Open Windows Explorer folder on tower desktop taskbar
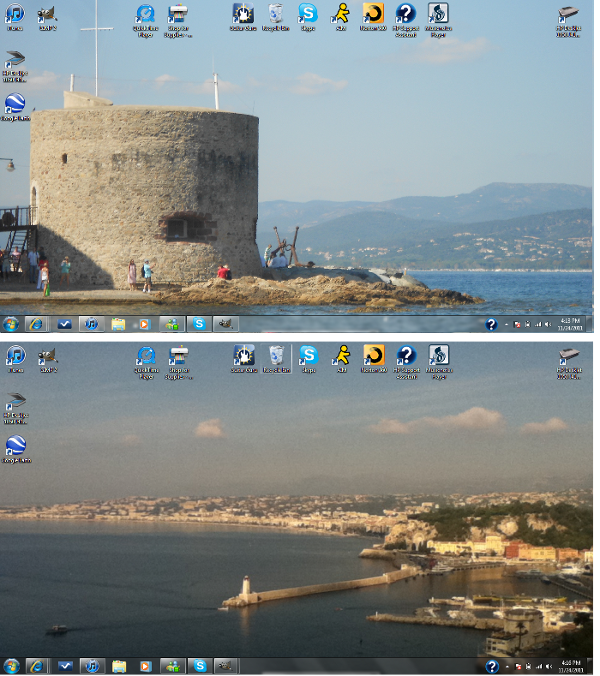This screenshot has height=676, width=600. [x=118, y=324]
